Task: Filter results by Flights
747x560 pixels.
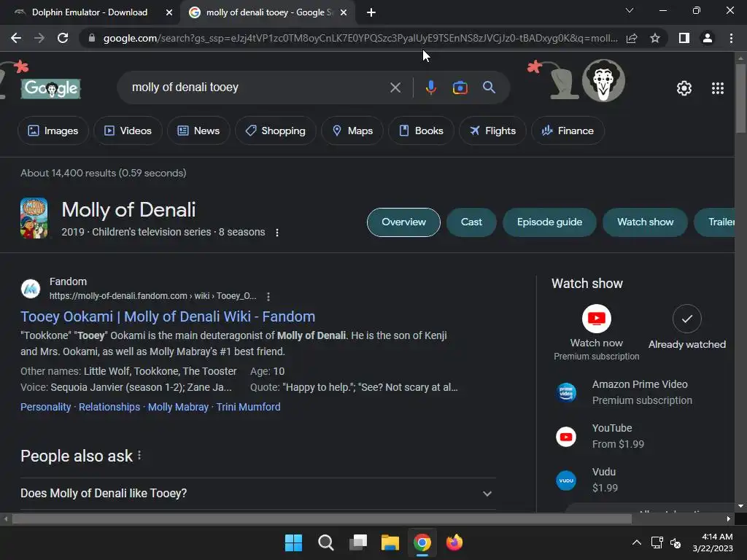Action: (492, 131)
